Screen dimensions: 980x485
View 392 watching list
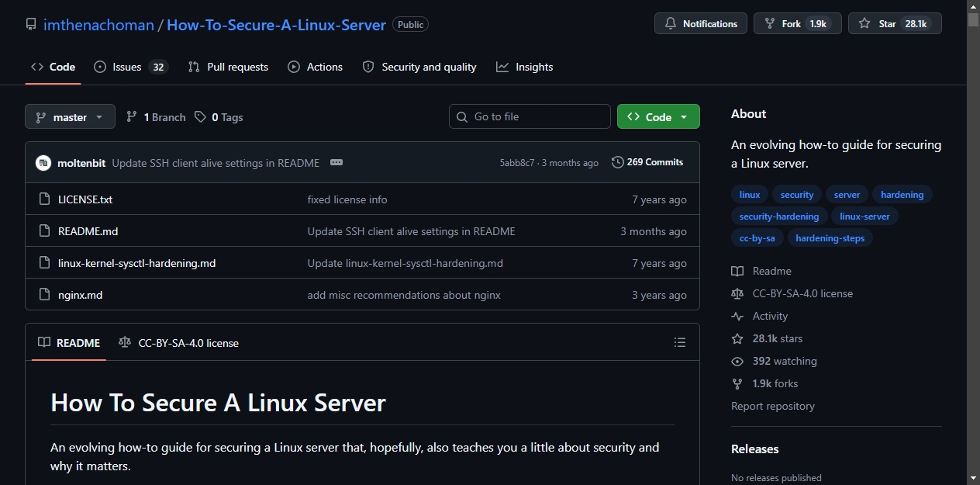(x=774, y=361)
